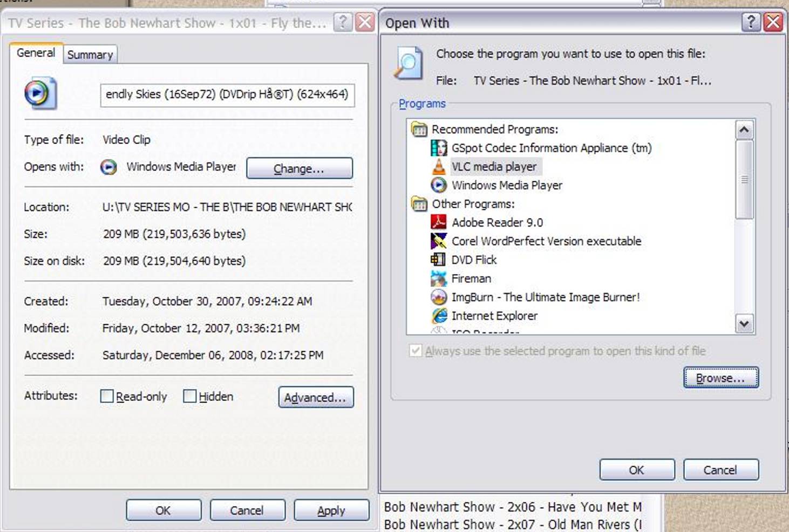Select Fireman in the list

[x=471, y=278]
